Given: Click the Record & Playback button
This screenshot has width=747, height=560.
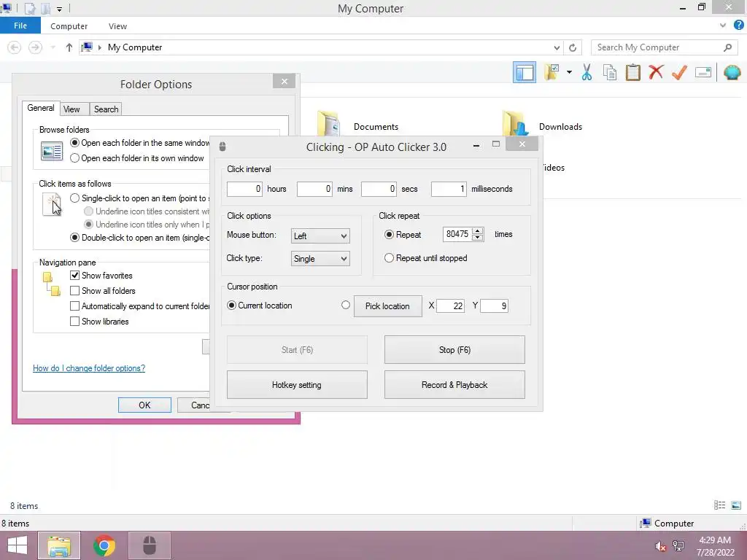Looking at the screenshot, I should point(454,385).
